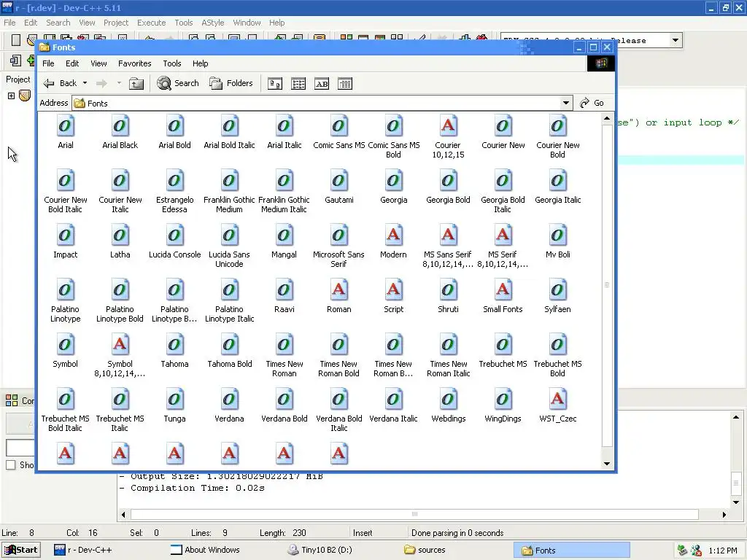Click the 1:12 PM system tray clock
Viewport: 747px width, 560px height.
click(723, 551)
